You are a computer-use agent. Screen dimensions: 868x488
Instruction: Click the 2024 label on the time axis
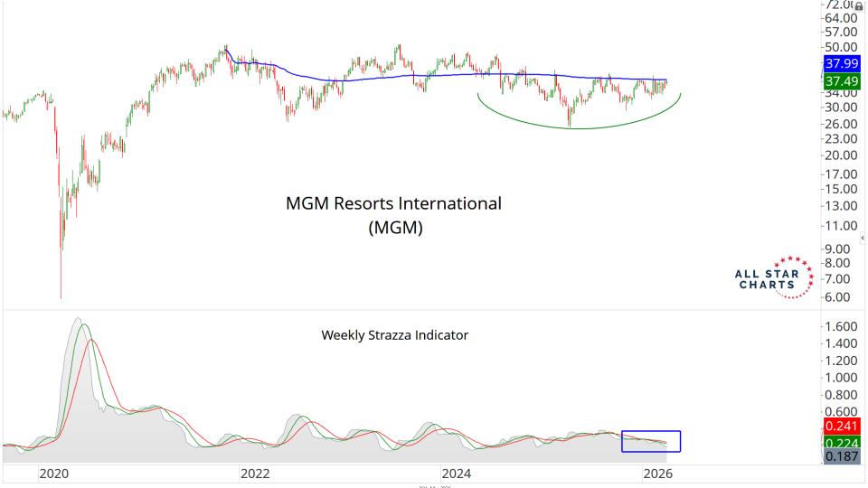pyautogui.click(x=455, y=474)
